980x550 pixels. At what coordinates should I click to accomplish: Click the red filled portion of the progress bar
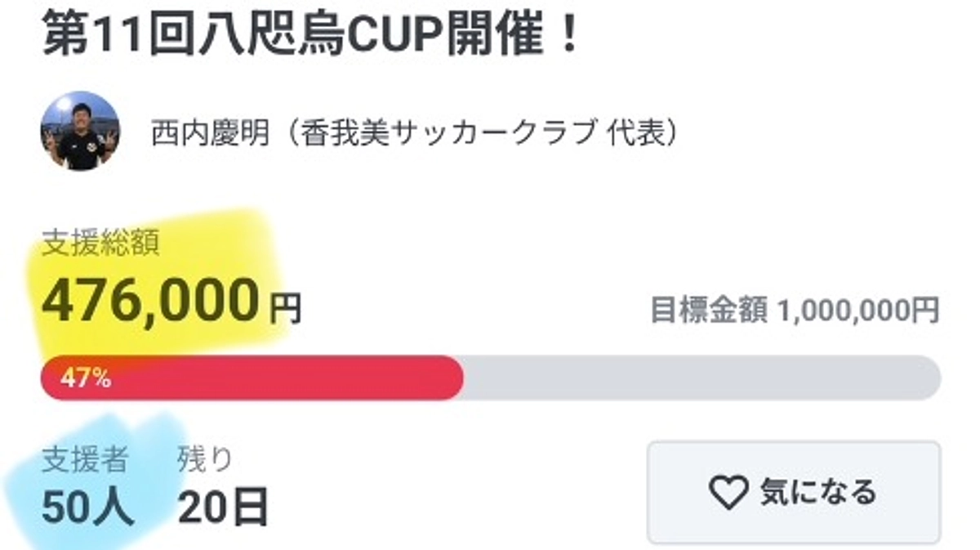click(x=245, y=377)
